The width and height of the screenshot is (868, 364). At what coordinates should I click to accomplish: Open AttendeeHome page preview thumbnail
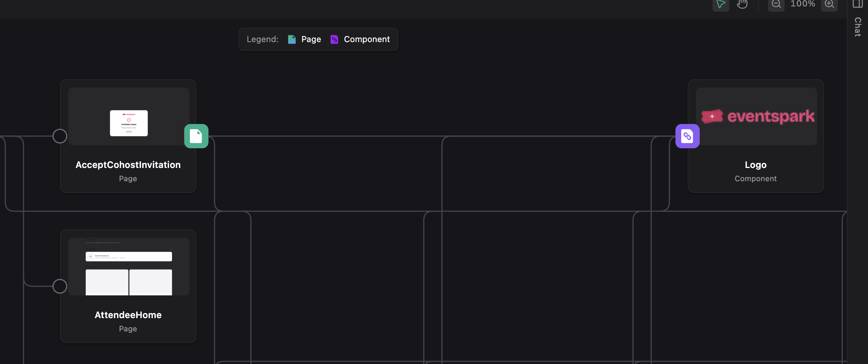coord(129,267)
